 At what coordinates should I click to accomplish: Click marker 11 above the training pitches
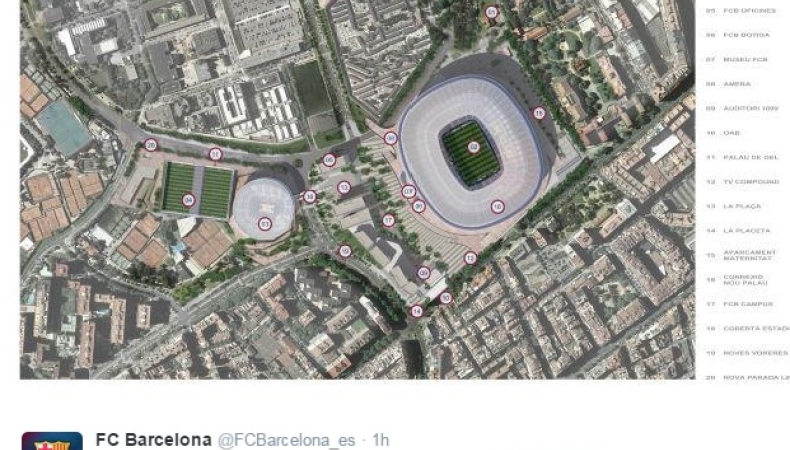[x=216, y=154]
